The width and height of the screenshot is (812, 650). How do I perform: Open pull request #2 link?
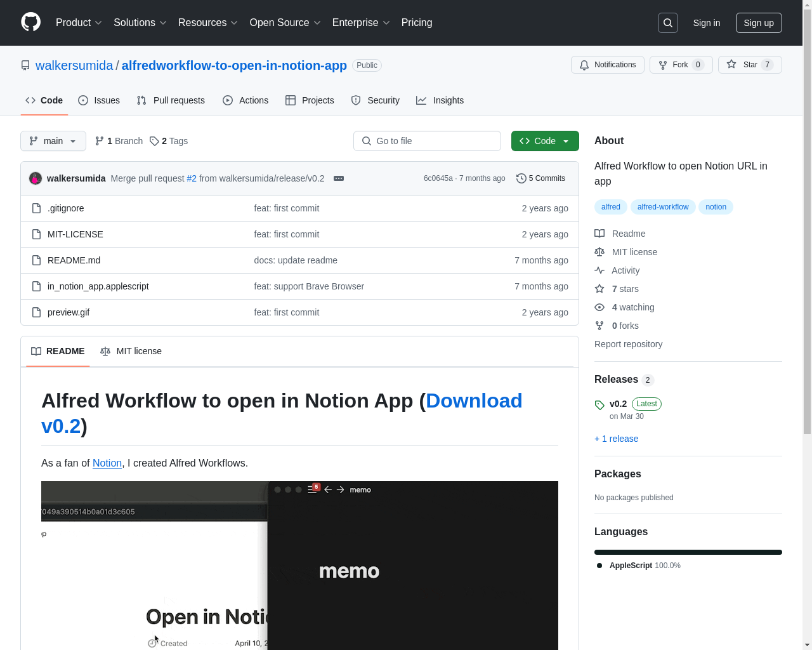coord(192,178)
